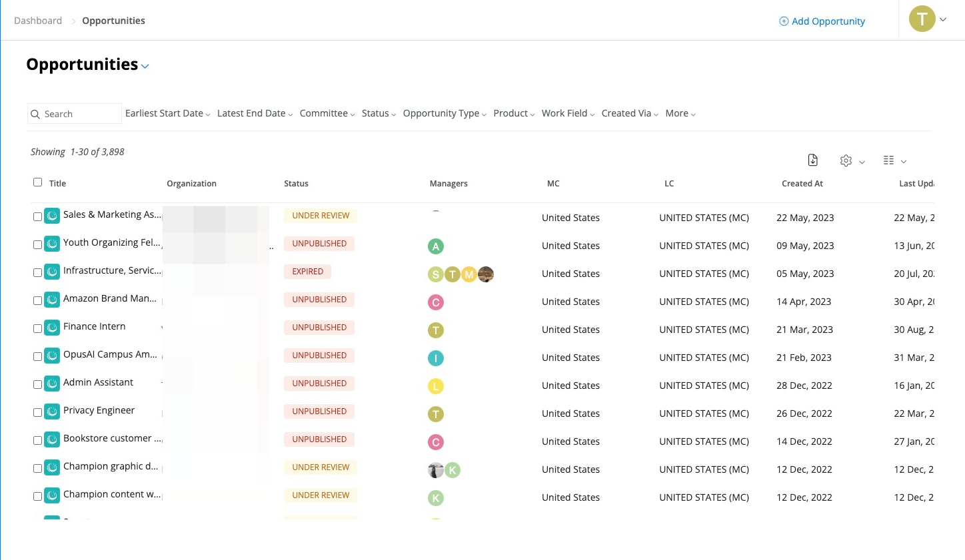This screenshot has height=560, width=965.
Task: Click photo avatar in Infrastructure row
Action: 486,274
